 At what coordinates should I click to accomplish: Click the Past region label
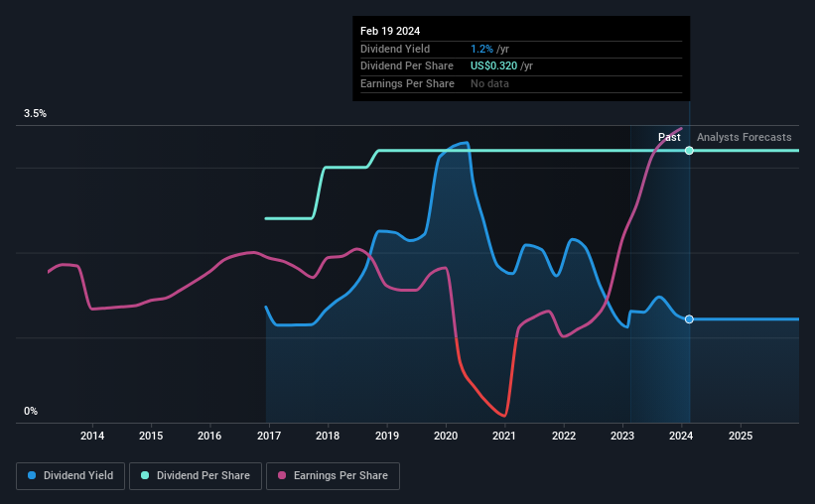tap(669, 137)
